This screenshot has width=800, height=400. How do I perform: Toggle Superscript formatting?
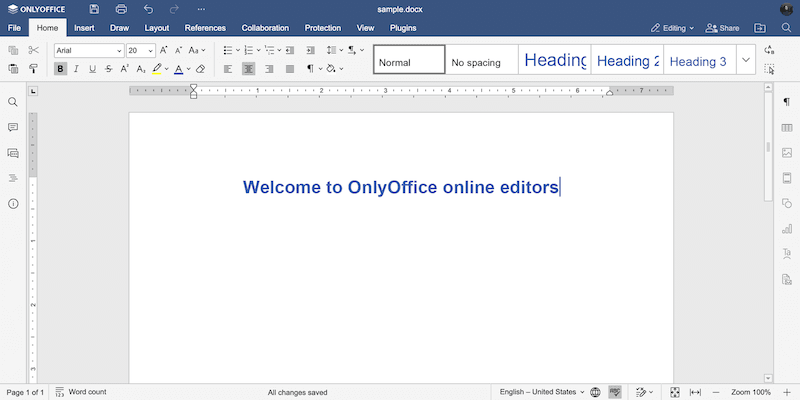(x=124, y=68)
